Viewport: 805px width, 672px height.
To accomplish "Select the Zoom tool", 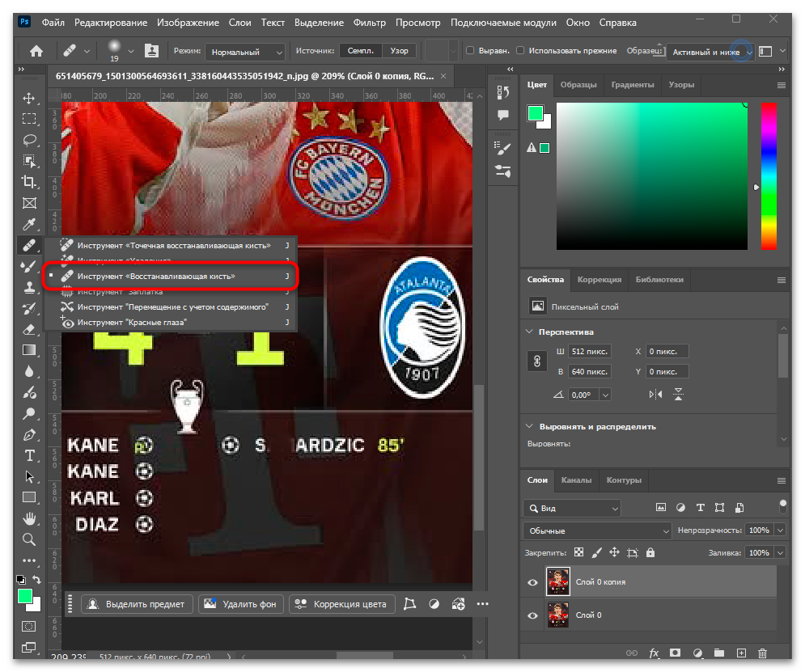I will (29, 539).
